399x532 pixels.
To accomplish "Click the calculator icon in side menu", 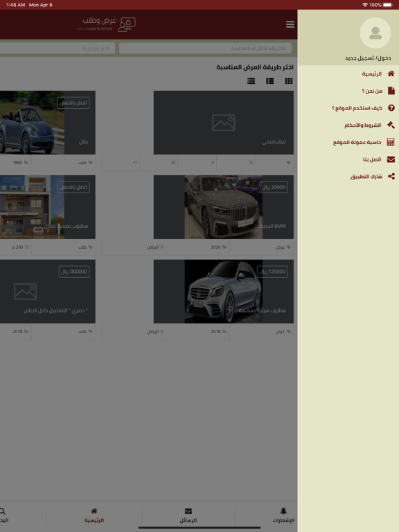I will point(391,142).
